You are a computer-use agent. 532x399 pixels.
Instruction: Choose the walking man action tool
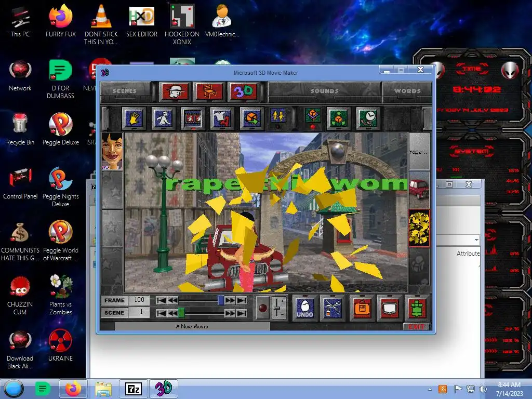(164, 118)
